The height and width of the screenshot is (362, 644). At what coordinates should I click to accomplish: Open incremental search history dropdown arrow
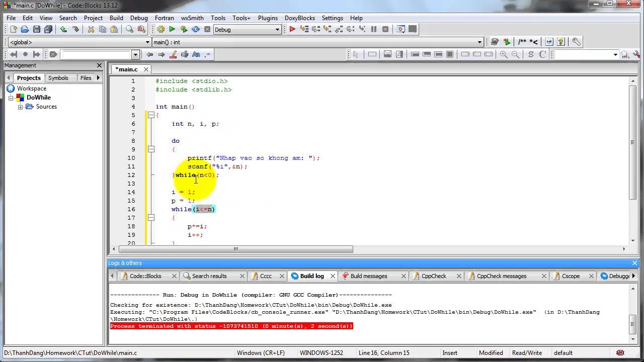pyautogui.click(x=135, y=54)
